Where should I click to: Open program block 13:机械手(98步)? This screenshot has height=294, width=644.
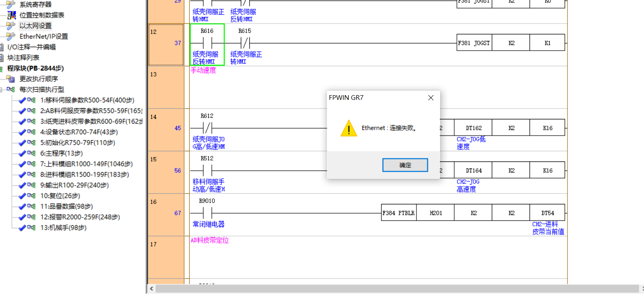point(63,227)
